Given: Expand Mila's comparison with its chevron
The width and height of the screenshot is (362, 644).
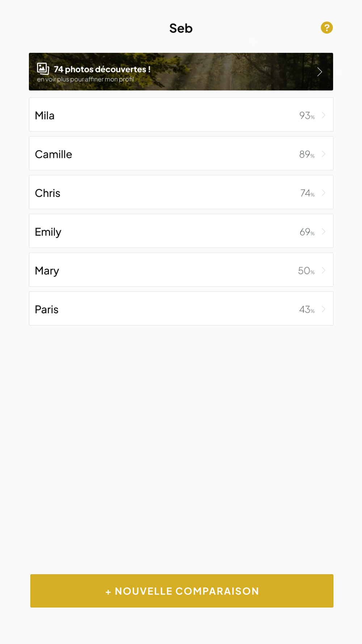Looking at the screenshot, I should coord(324,115).
